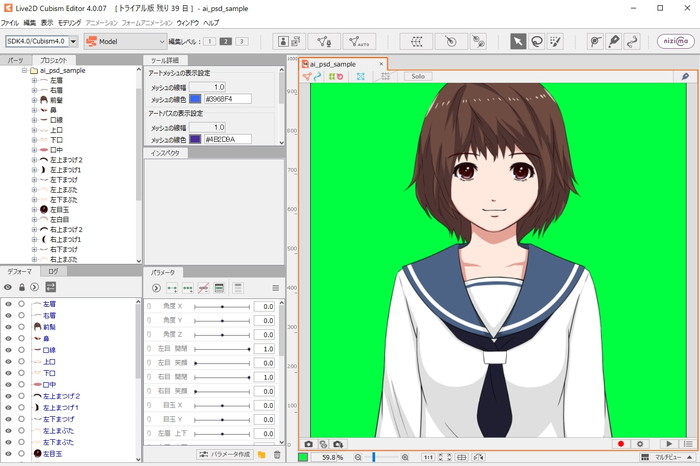Toggle visibility eye for 左目玉 in deformer list
Image resolution: width=700 pixels, height=466 pixels.
point(8,454)
